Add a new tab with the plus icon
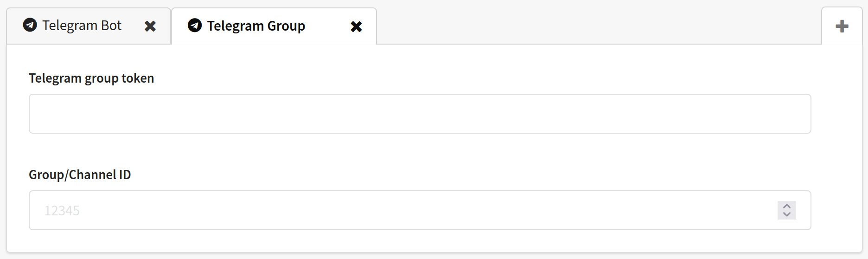Screen dimensions: 868x259 [842, 26]
